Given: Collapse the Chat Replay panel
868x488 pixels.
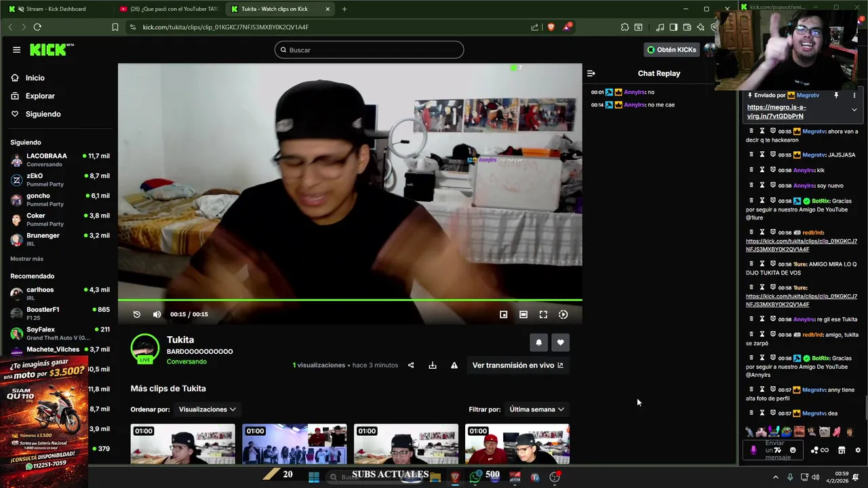Looking at the screenshot, I should click(x=591, y=73).
